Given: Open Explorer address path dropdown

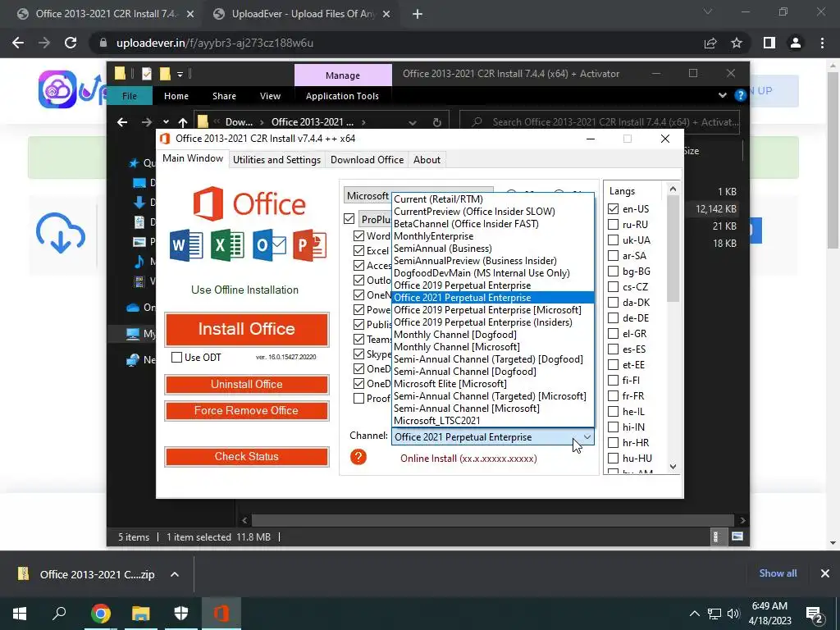Looking at the screenshot, I should pos(412,122).
